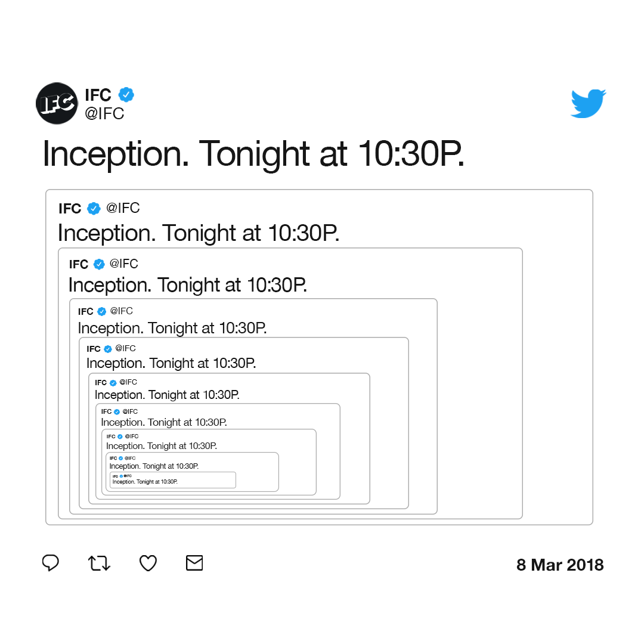Click the main tweet text Inception. Tonight at 10:30P.
The width and height of the screenshot is (644, 644).
[253, 154]
